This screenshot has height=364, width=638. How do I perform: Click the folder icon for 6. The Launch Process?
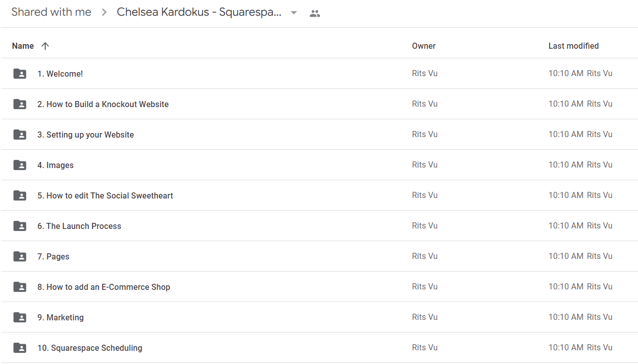20,226
